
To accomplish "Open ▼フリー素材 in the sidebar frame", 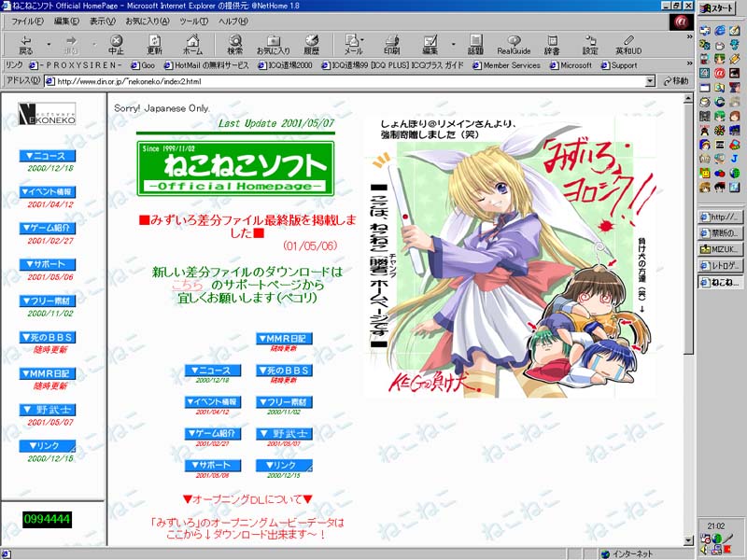I will [48, 301].
